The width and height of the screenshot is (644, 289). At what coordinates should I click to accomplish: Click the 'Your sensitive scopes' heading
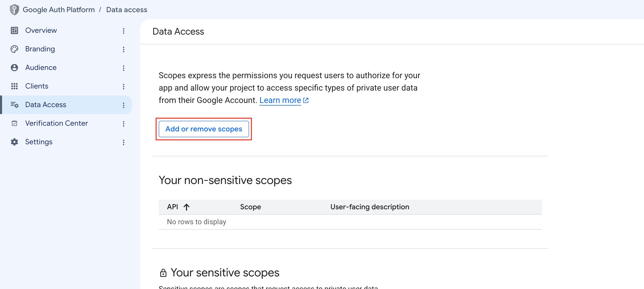click(x=225, y=273)
